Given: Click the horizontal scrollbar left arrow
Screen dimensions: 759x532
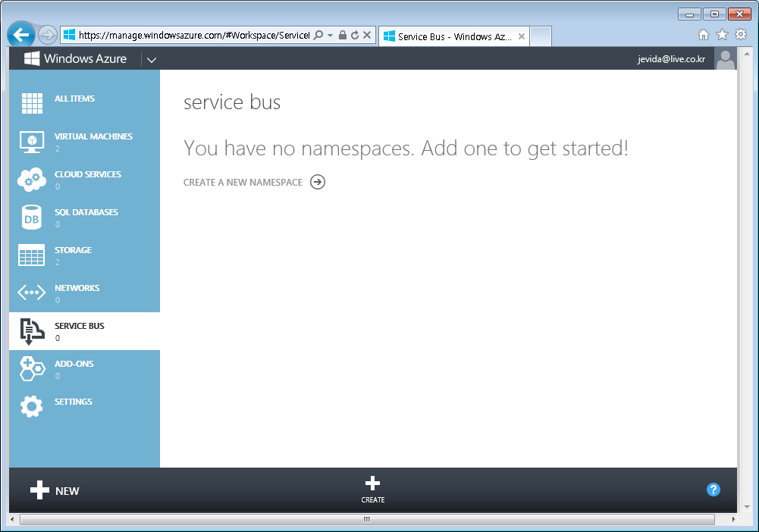Looking at the screenshot, I should (13, 519).
